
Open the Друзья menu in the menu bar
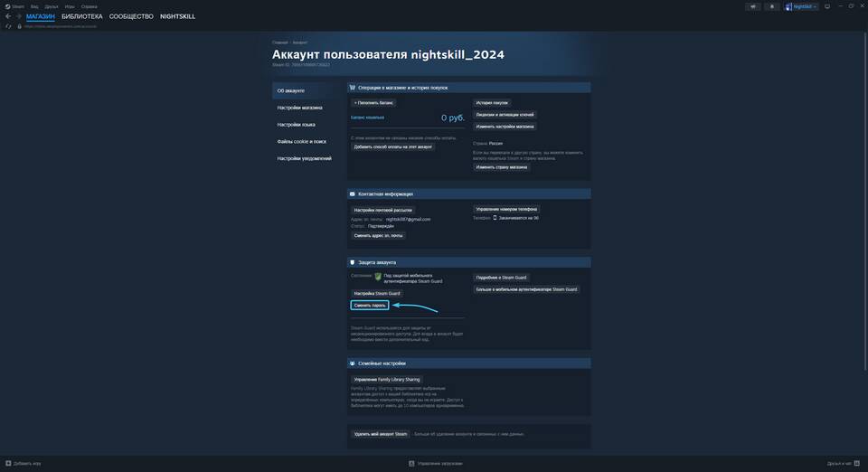click(x=52, y=6)
